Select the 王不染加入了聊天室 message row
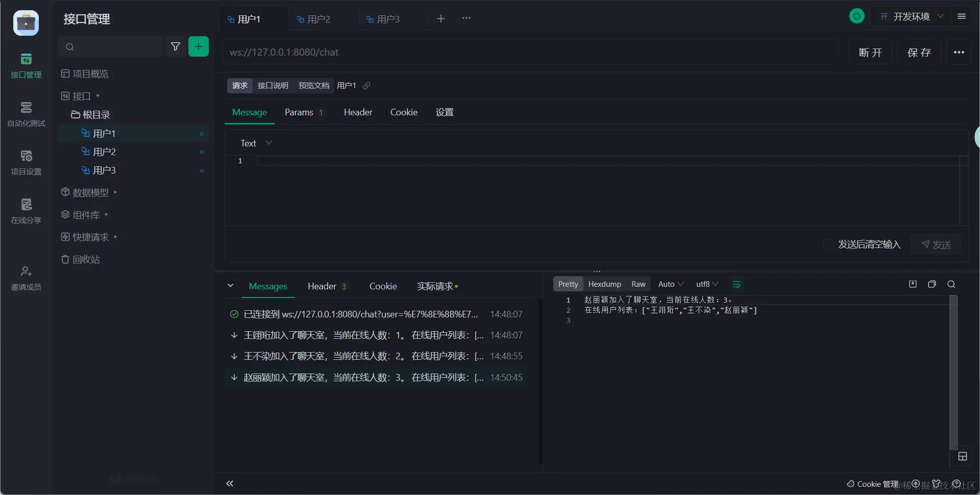 (377, 356)
